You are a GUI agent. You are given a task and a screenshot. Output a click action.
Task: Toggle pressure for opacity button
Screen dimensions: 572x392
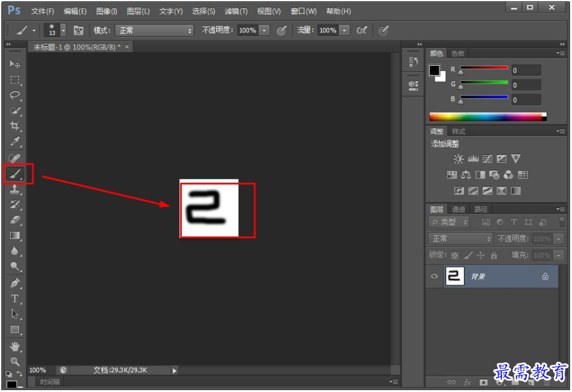[x=281, y=30]
